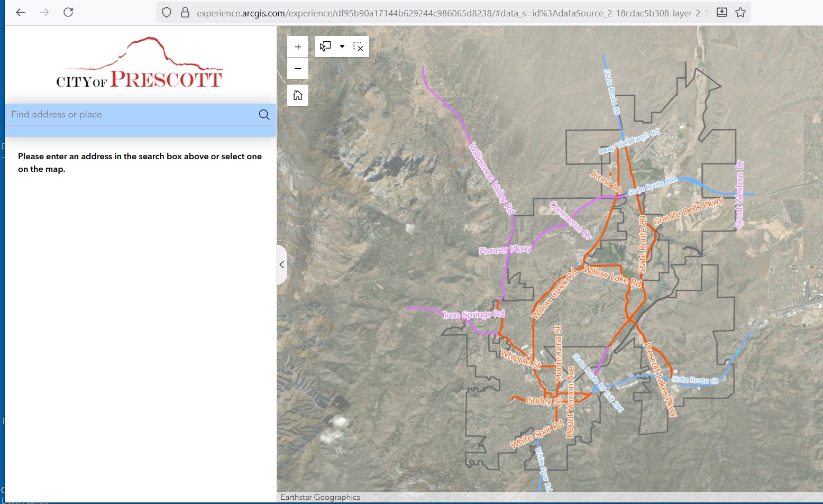Click the search magnifier icon

264,115
